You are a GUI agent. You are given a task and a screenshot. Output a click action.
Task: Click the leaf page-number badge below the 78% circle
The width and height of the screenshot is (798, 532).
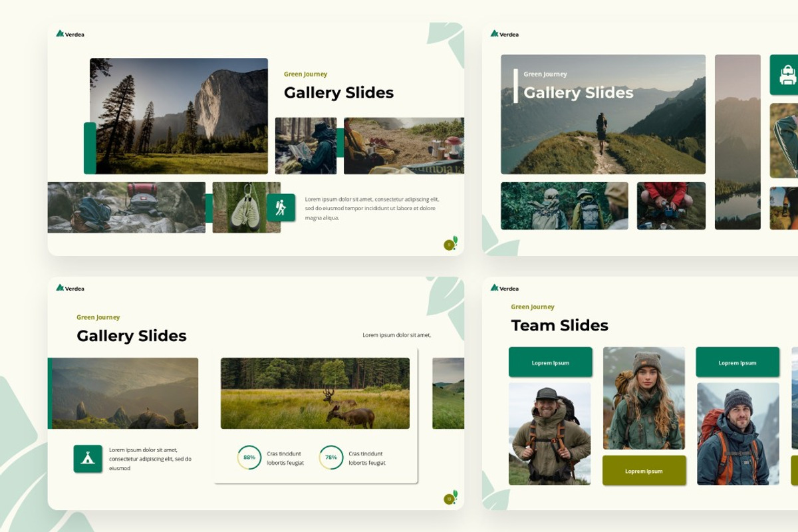coord(450,498)
